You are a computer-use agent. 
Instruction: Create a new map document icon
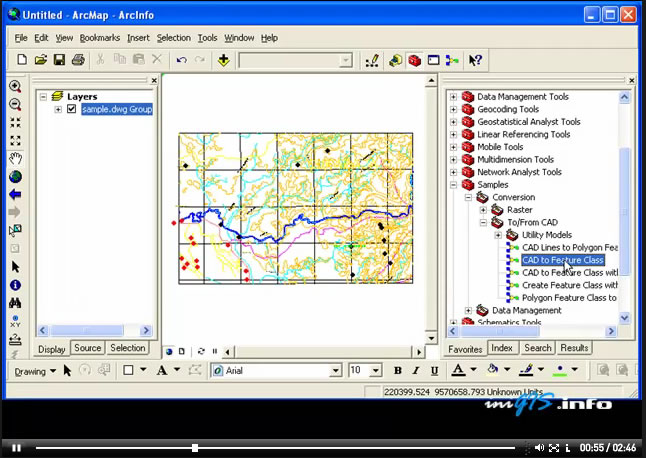coord(22,60)
